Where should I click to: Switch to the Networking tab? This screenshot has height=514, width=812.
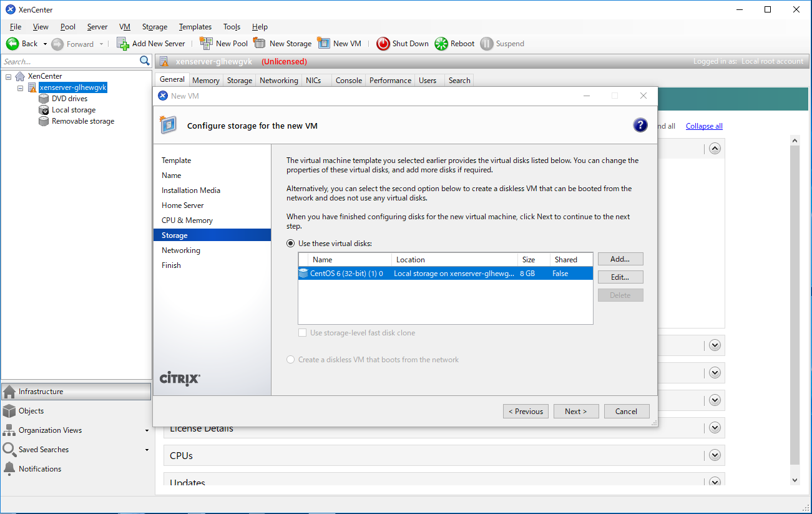(x=279, y=81)
